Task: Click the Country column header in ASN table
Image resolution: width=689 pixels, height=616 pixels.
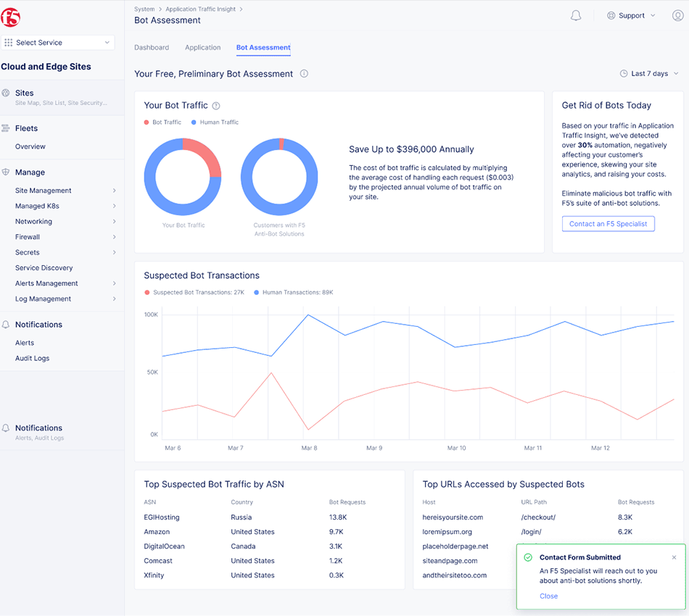Action: (242, 502)
